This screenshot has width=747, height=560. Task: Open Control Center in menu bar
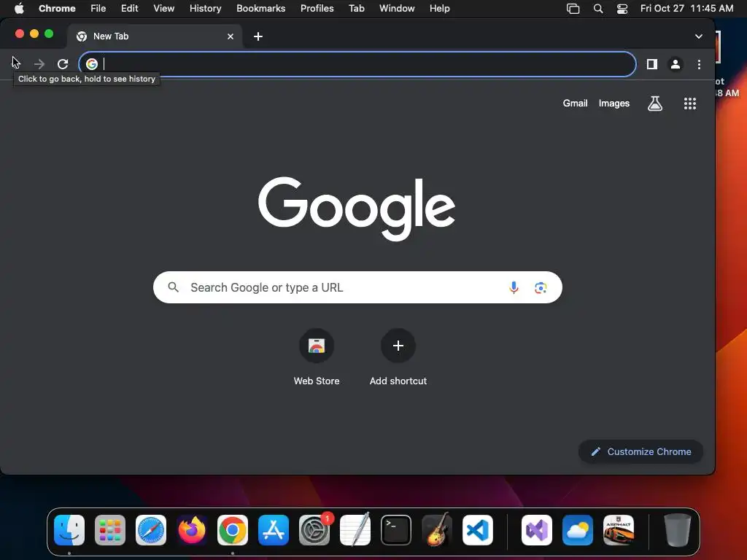pos(622,9)
